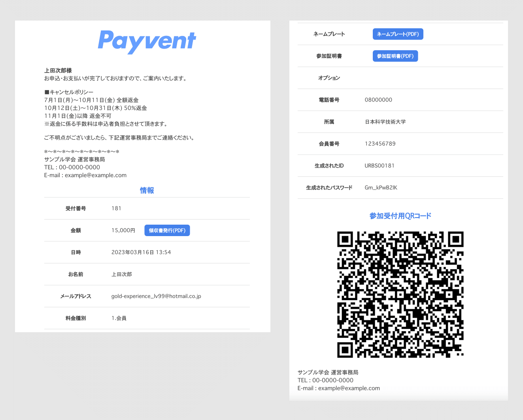Viewport: 523px width, 420px height.
Task: Click the ■キャンセルポリシー heading
Action: (x=69, y=92)
